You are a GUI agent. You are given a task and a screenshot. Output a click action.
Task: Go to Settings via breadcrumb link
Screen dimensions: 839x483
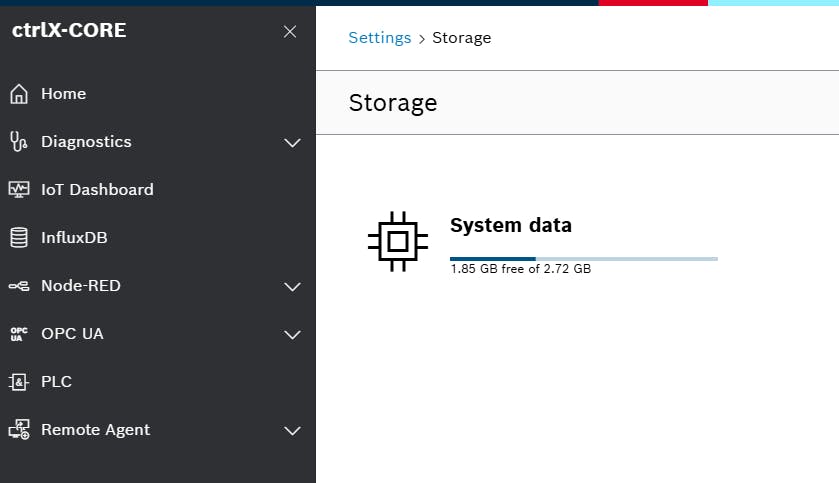[379, 38]
